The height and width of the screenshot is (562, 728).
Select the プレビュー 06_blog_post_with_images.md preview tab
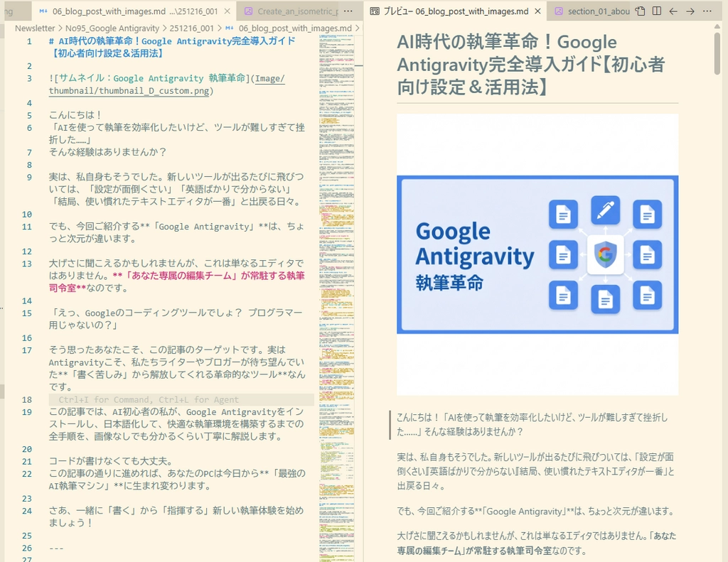(456, 11)
